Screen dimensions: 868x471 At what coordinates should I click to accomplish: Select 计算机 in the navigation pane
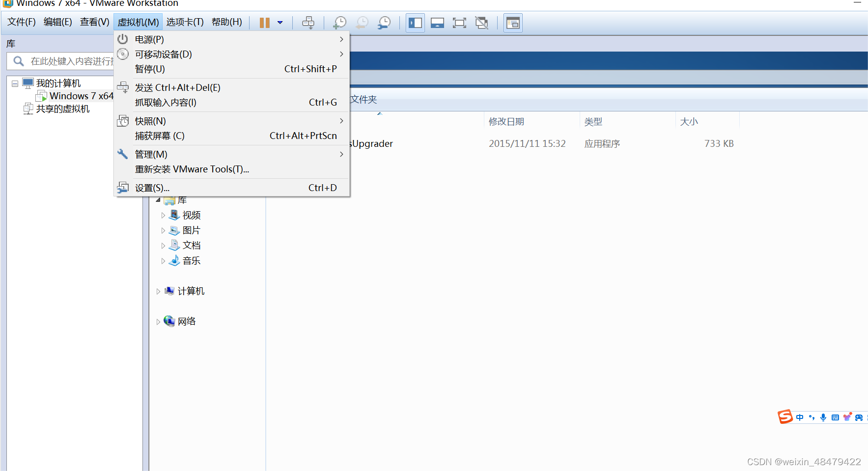pyautogui.click(x=191, y=291)
